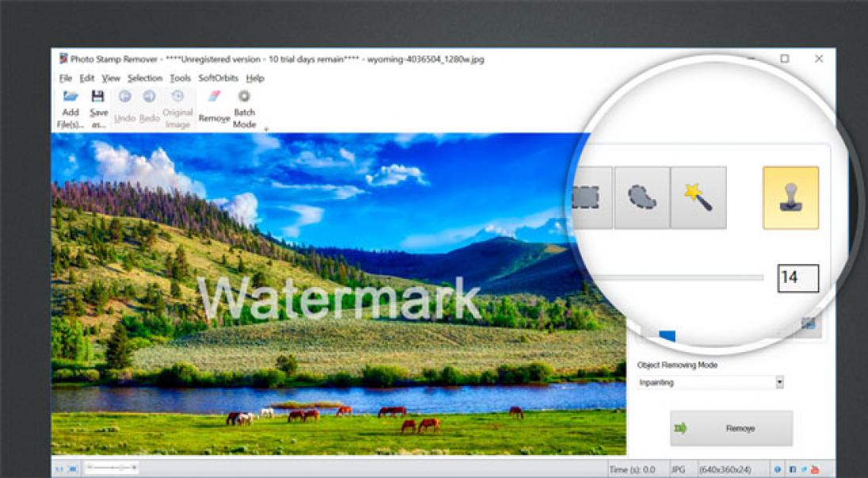This screenshot has width=868, height=478.
Task: Click the Facebook icon in status bar
Action: coord(793,469)
